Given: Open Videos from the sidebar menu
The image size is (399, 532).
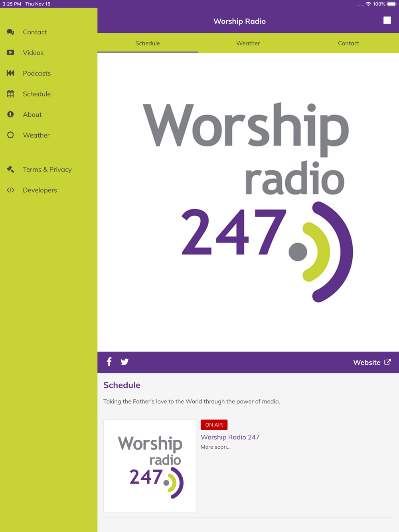Looking at the screenshot, I should (49, 53).
